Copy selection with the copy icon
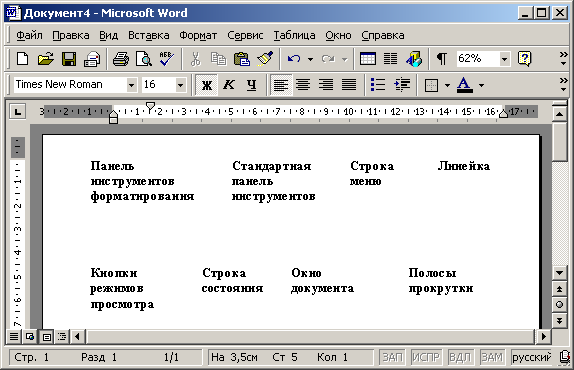This screenshot has width=574, height=370. click(219, 59)
